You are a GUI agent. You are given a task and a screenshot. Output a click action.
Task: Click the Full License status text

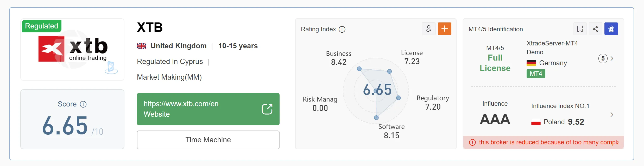(x=495, y=63)
